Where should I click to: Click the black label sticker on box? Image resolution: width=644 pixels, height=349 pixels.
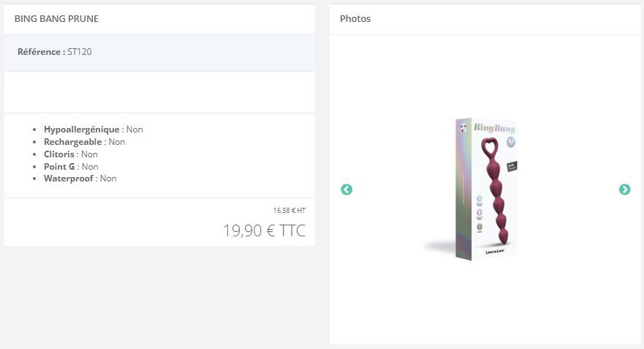[x=512, y=167]
